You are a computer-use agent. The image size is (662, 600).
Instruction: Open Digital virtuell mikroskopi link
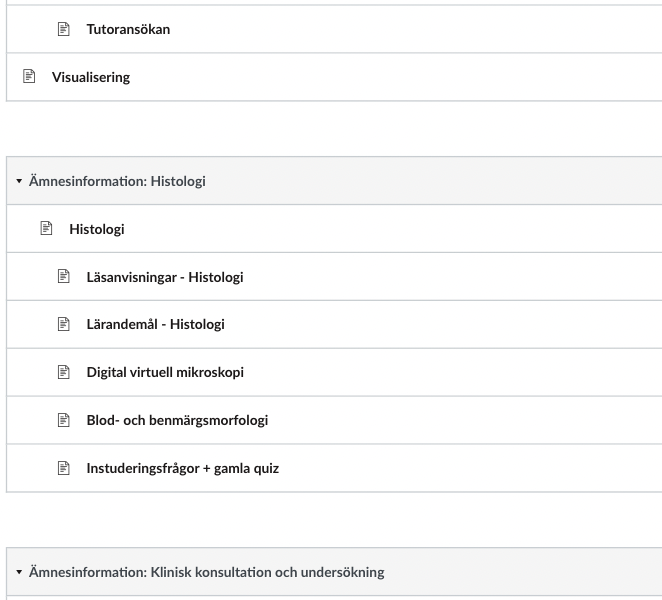click(x=165, y=372)
